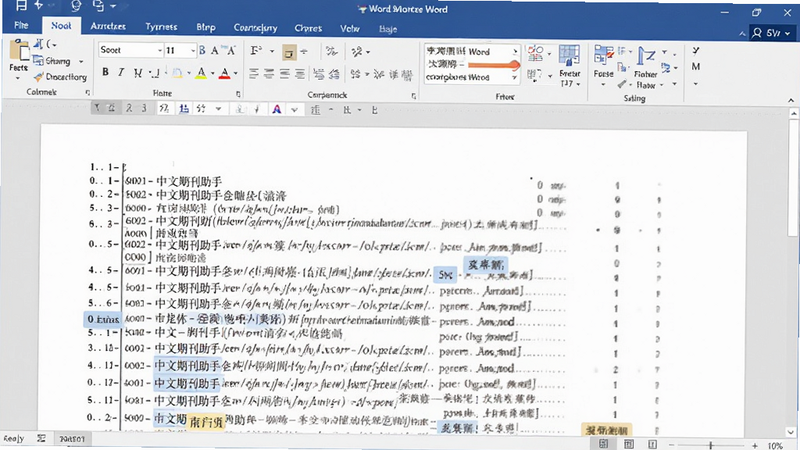Click the table grid icon above Frear
Image resolution: width=800 pixels, height=450 pixels.
[569, 56]
